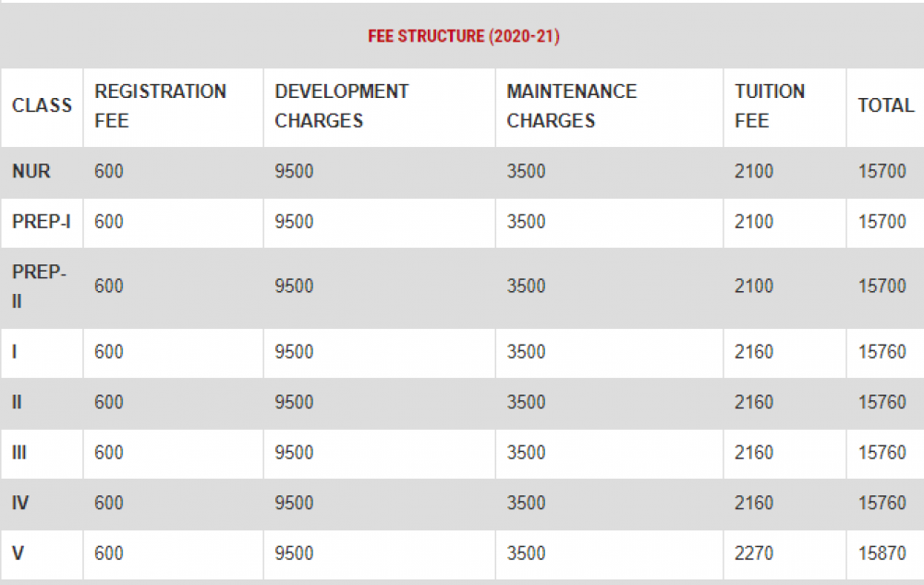924x585 pixels.
Task: Click the TOTAL column header
Action: (x=885, y=105)
